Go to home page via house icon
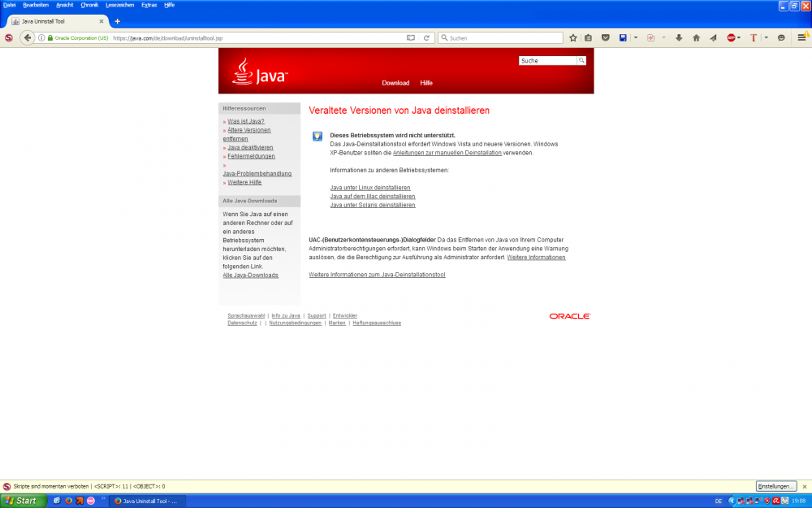 pyautogui.click(x=696, y=38)
